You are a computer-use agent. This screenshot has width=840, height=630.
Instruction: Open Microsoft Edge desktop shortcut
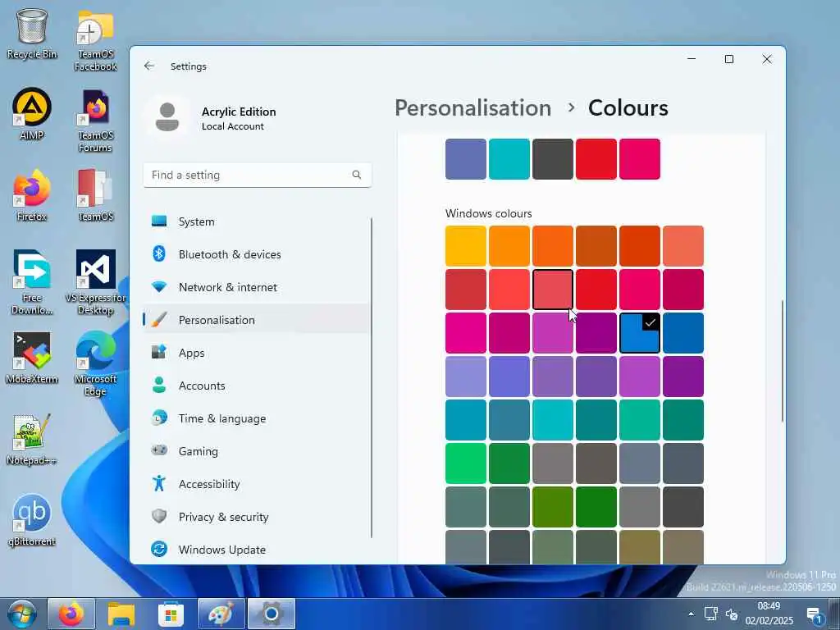(x=95, y=364)
